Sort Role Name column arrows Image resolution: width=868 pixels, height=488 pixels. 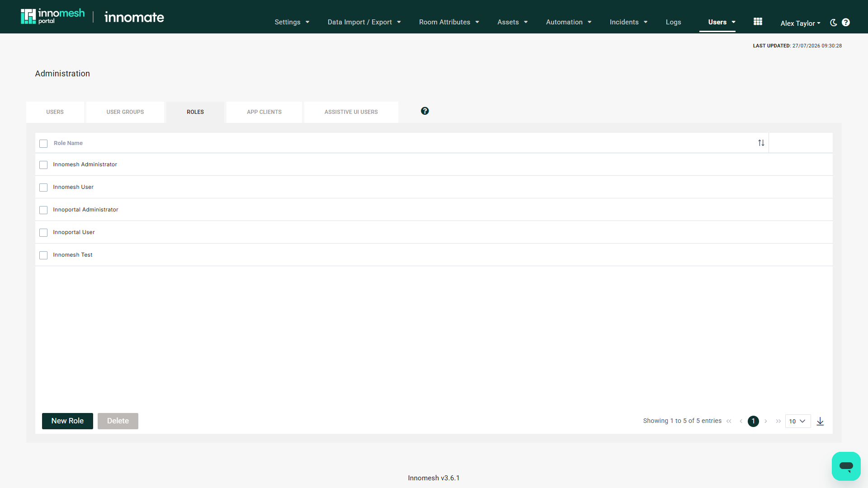pyautogui.click(x=761, y=143)
